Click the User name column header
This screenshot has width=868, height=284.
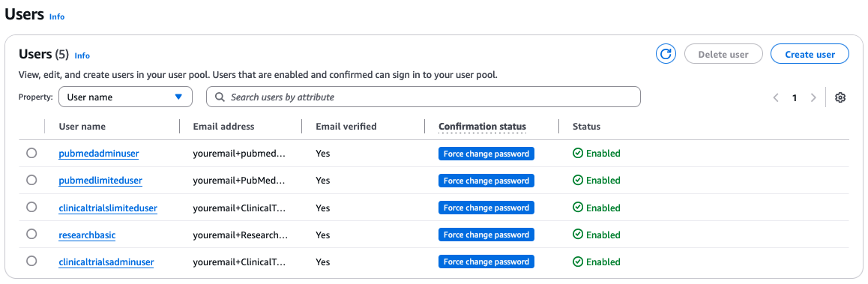(x=82, y=126)
